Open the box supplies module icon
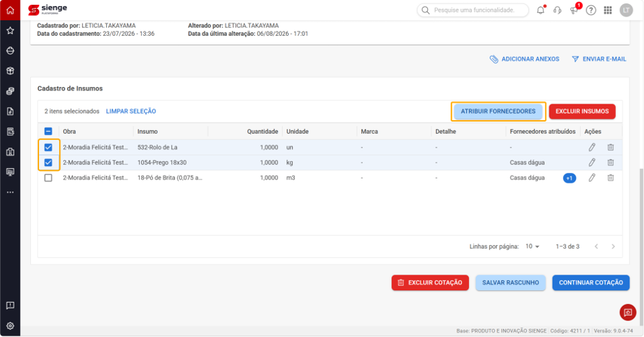The width and height of the screenshot is (644, 337). pos(10,71)
